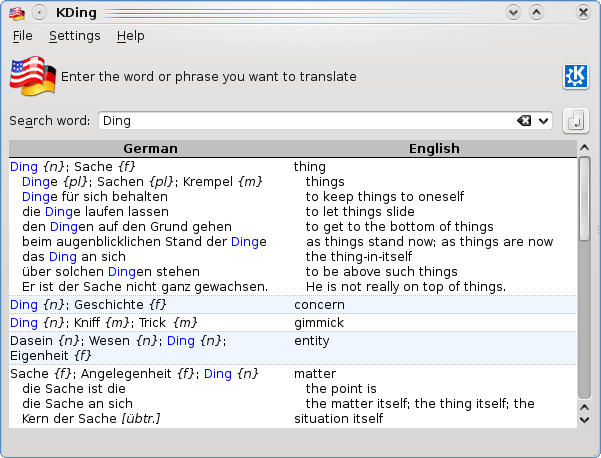Maximize the KDing window
Viewport: 601px width, 458px height.
tap(536, 13)
